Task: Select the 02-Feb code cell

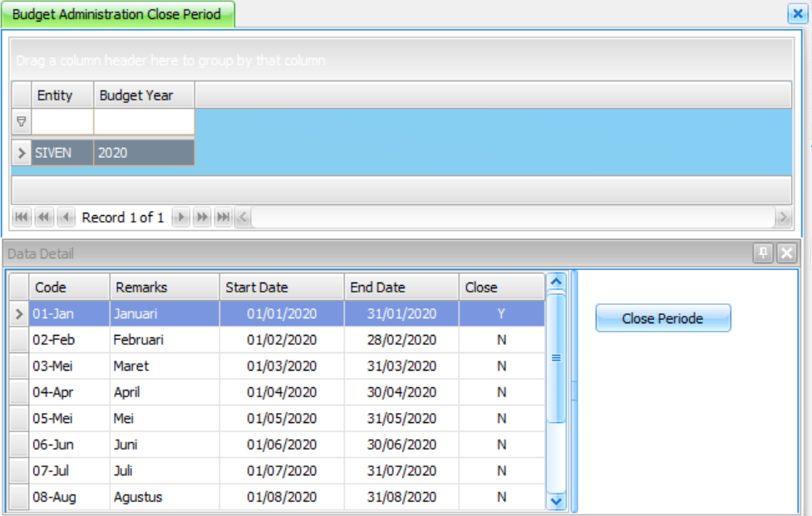Action: pyautogui.click(x=69, y=340)
